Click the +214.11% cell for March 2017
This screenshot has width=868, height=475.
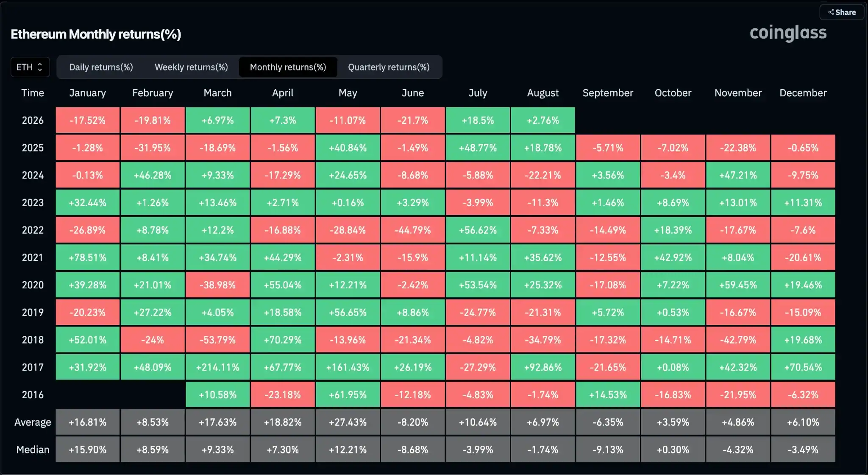[x=218, y=367]
